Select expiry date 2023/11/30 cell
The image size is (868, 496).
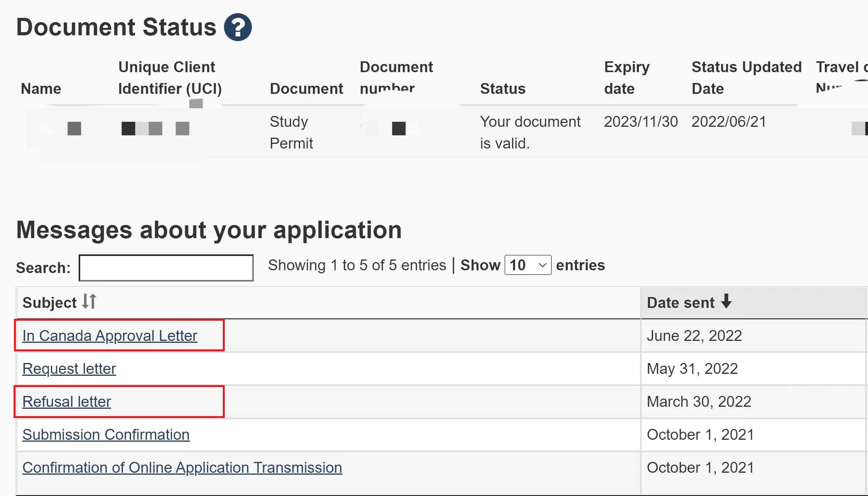tap(641, 122)
